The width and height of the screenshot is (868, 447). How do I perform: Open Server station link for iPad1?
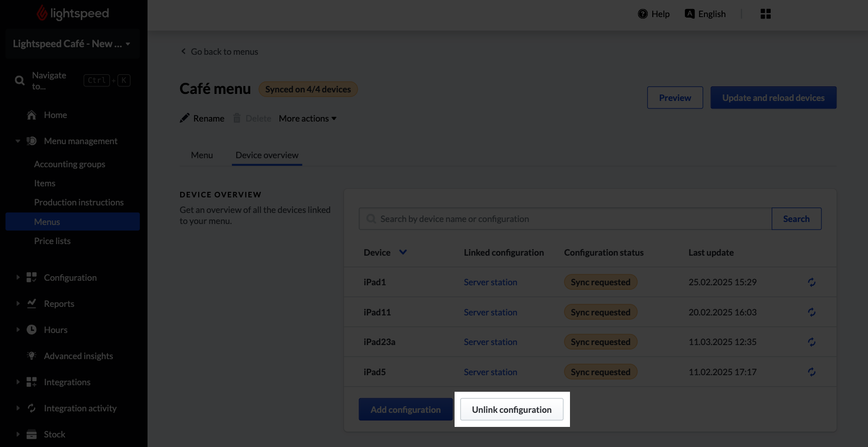(490, 282)
